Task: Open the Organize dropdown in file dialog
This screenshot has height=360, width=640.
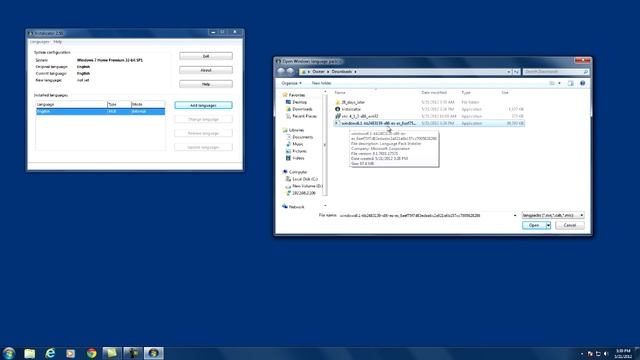Action: [x=291, y=83]
